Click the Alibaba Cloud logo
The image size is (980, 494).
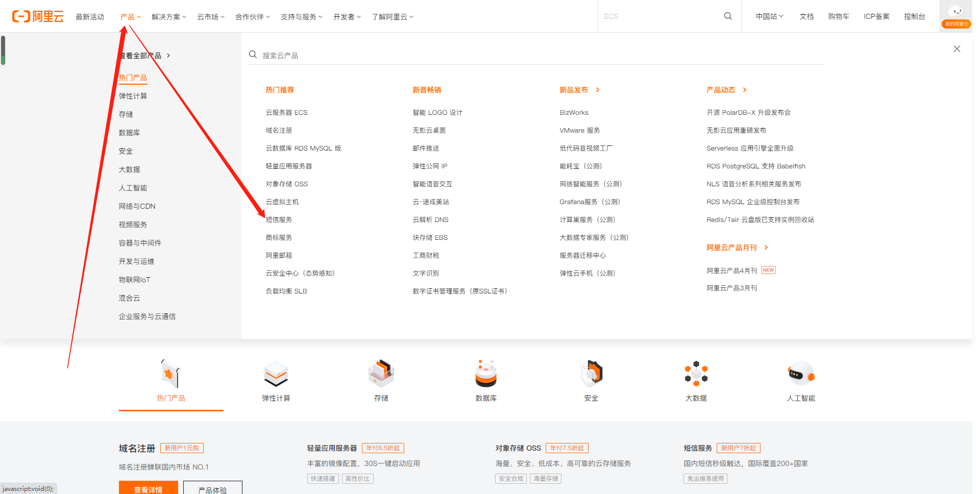[38, 16]
